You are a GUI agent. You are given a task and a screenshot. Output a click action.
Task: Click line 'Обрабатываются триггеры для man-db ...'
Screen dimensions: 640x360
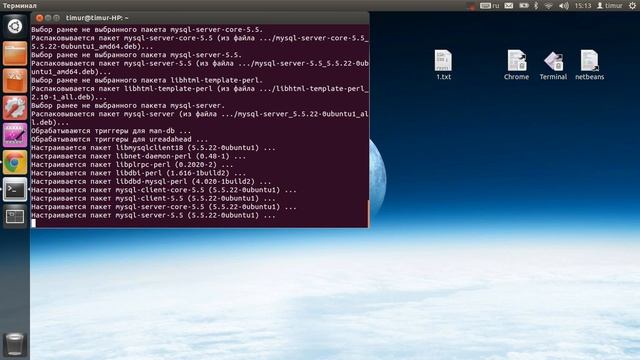point(111,131)
